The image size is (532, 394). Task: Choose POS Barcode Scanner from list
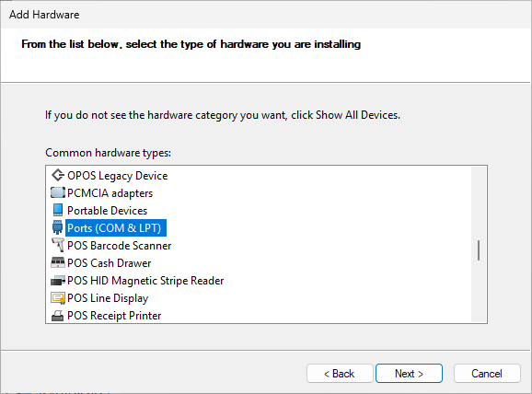[x=119, y=246]
